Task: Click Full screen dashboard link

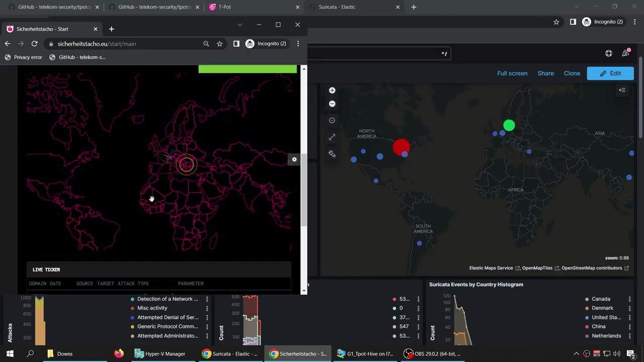Action: (x=512, y=73)
